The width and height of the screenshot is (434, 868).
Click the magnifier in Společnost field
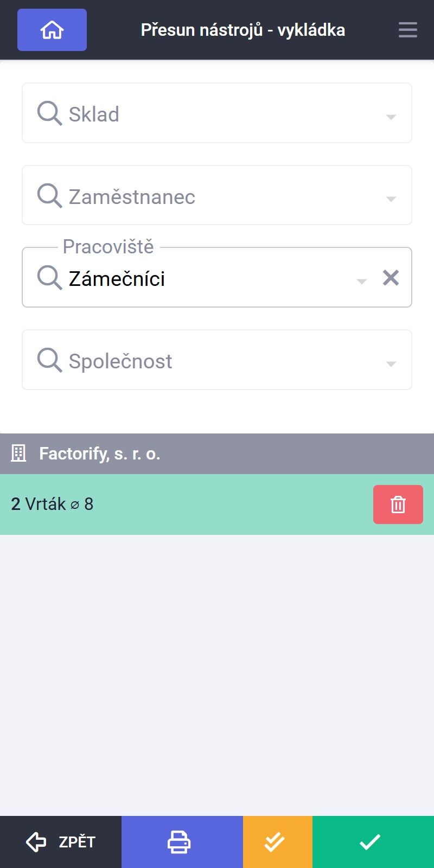[49, 360]
